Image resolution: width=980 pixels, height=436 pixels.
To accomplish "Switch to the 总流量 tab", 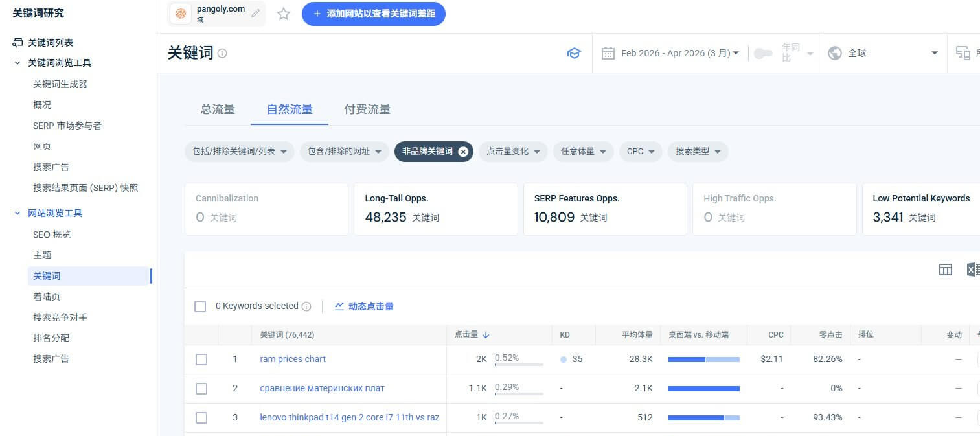I will tap(218, 109).
